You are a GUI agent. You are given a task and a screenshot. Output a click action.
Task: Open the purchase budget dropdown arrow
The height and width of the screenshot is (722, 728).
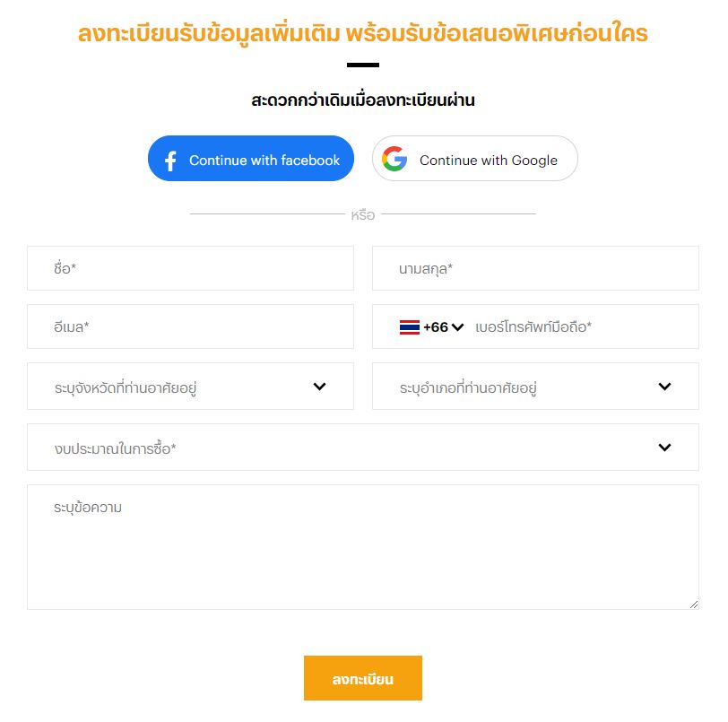664,447
